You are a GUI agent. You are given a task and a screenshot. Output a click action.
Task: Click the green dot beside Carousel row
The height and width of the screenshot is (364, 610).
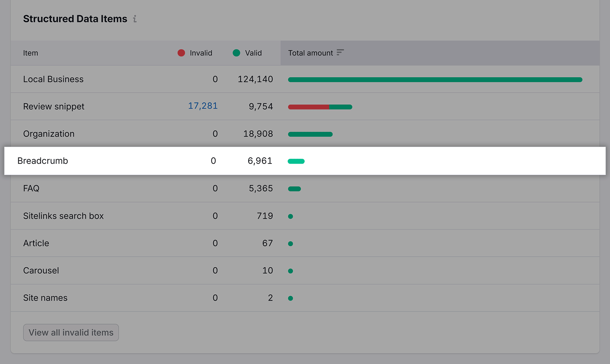pyautogui.click(x=291, y=271)
